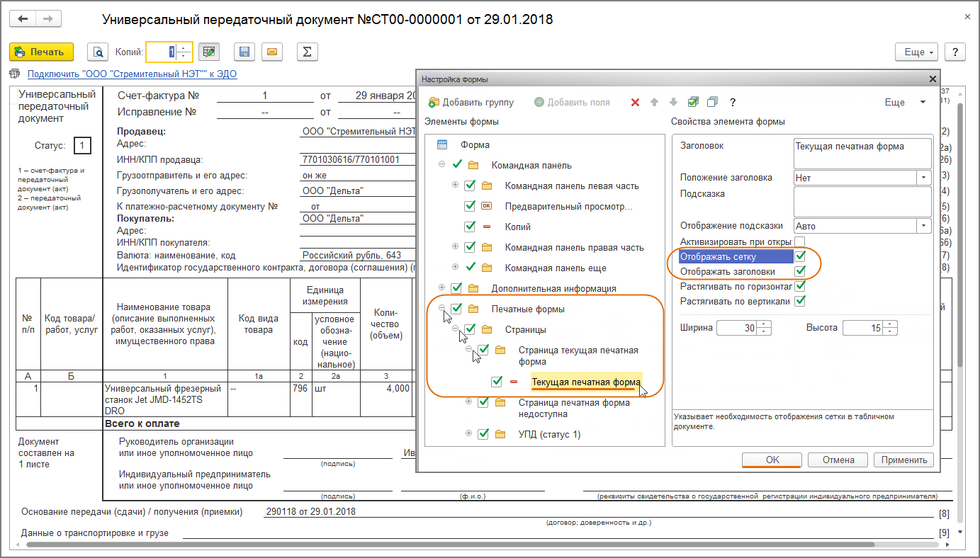Close the Настройка формы dialog
Screen dimensions: 980x558
coord(931,79)
